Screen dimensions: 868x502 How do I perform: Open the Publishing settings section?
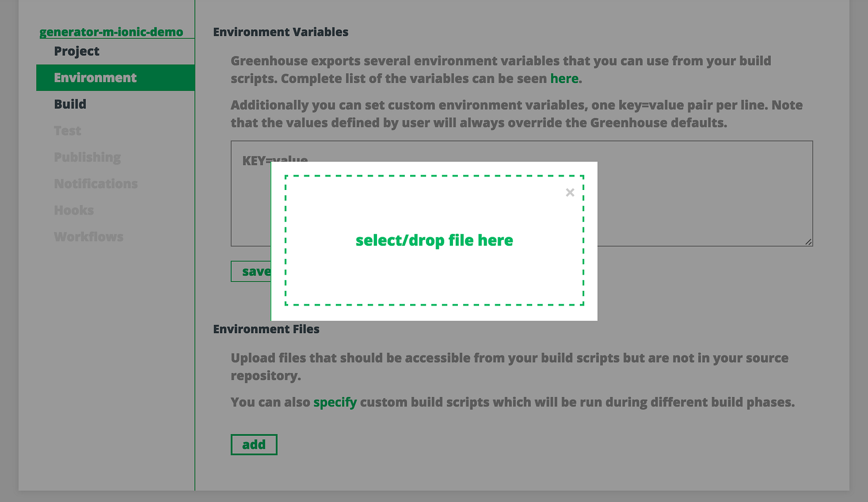[87, 157]
